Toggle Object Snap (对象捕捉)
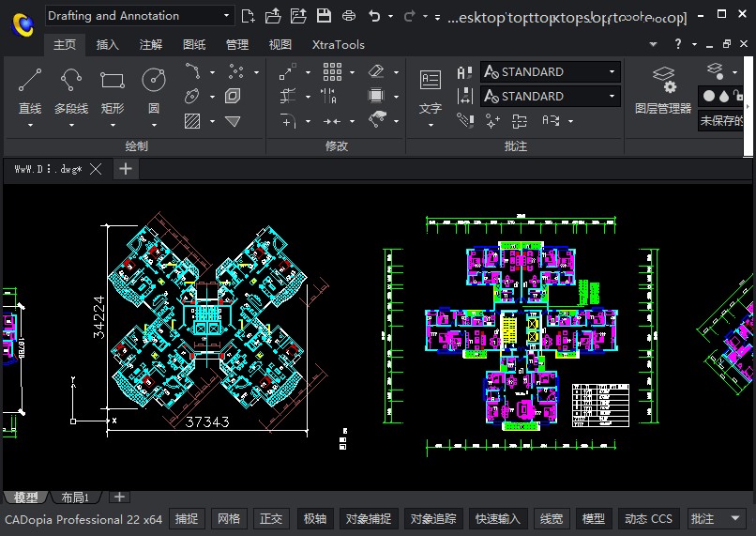Screen dimensions: 756x536 pyautogui.click(x=369, y=518)
